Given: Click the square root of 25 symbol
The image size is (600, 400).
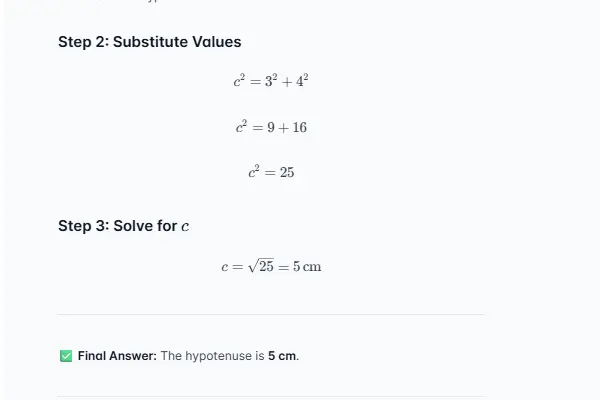Looking at the screenshot, I should 259,266.
